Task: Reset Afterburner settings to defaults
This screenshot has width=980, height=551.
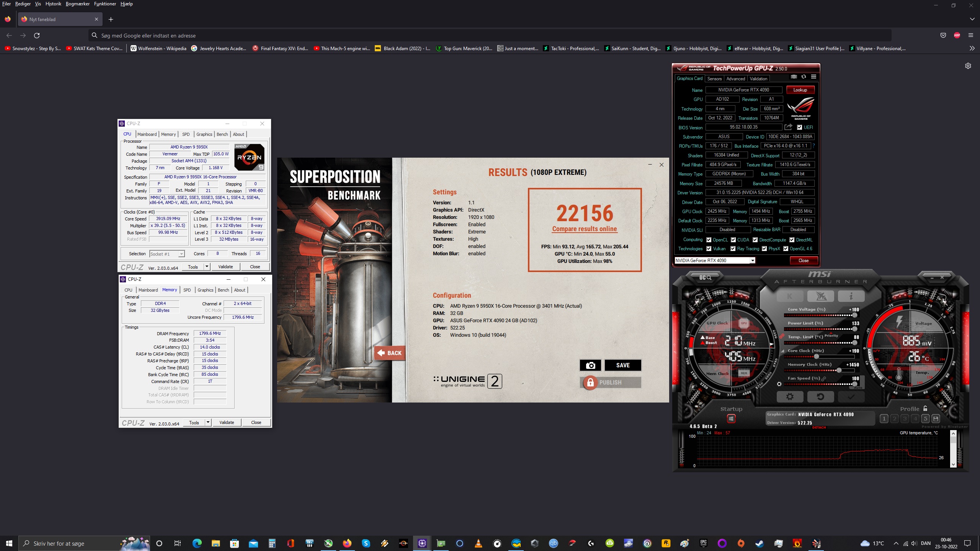Action: point(820,397)
